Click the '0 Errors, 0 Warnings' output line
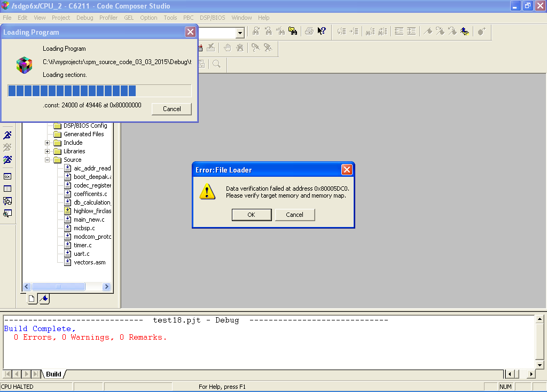Image resolution: width=547 pixels, height=392 pixels. (90, 338)
